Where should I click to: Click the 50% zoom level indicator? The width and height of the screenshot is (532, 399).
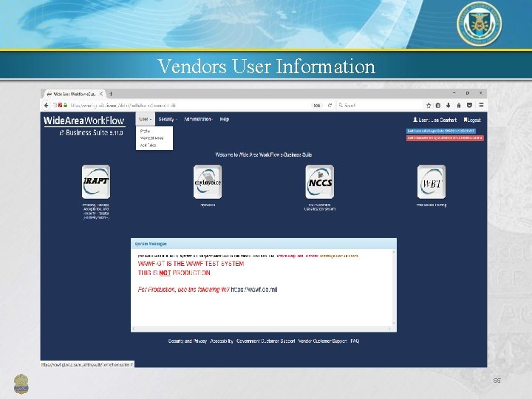tap(317, 106)
